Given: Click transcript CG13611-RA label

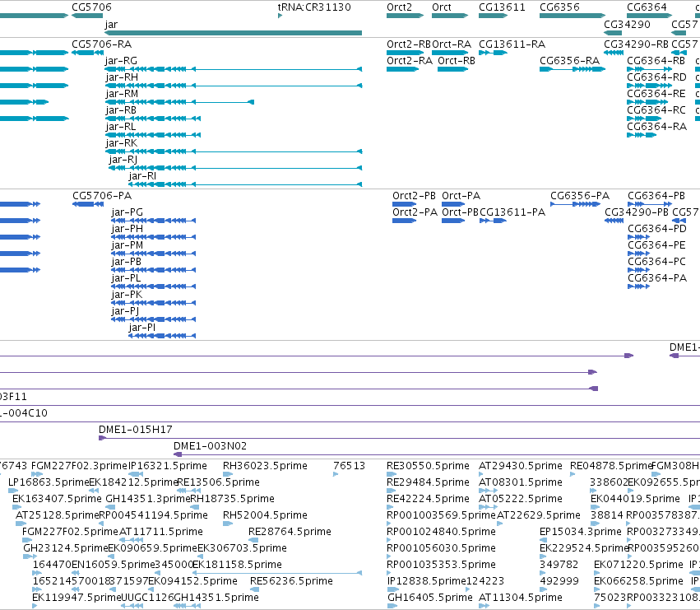Looking at the screenshot, I should tap(512, 44).
